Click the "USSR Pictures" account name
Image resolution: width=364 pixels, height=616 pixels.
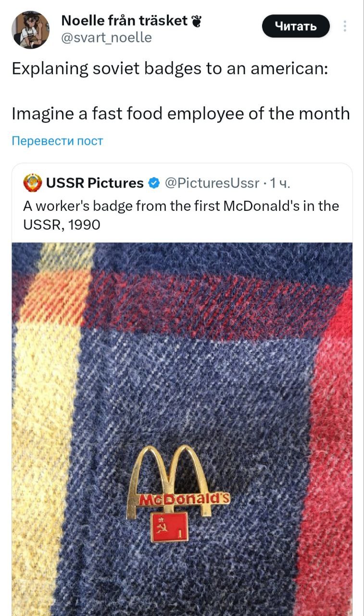click(95, 183)
